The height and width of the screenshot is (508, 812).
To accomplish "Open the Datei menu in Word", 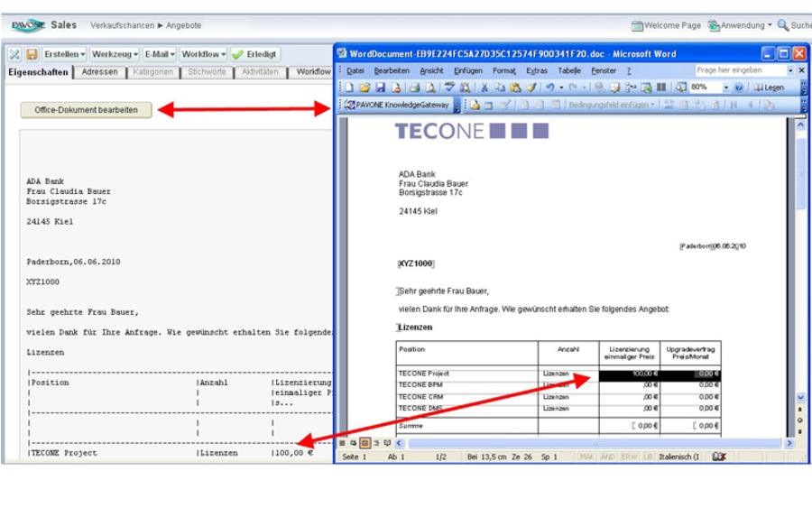I will pos(355,70).
